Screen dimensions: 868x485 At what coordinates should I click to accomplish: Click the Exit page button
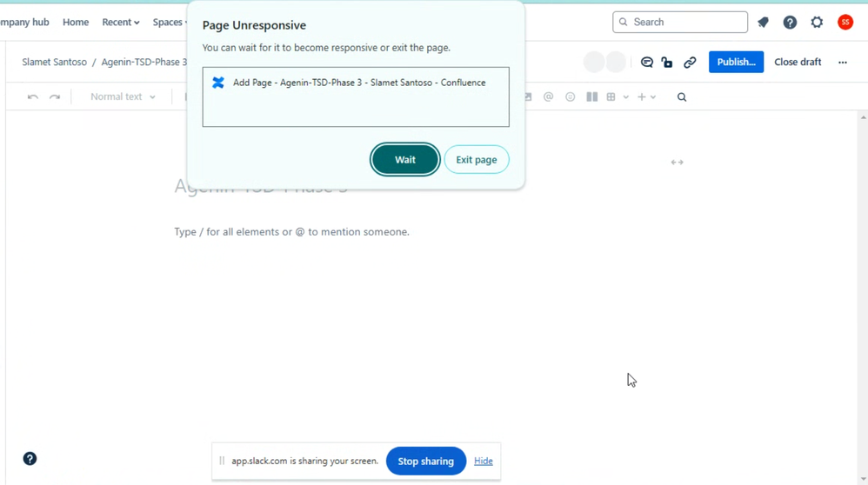[x=476, y=159]
